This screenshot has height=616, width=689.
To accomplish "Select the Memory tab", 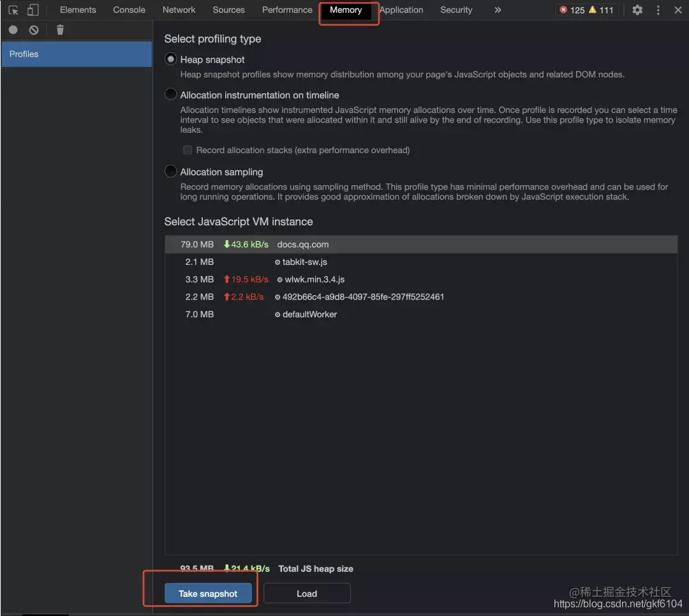I will tap(346, 10).
